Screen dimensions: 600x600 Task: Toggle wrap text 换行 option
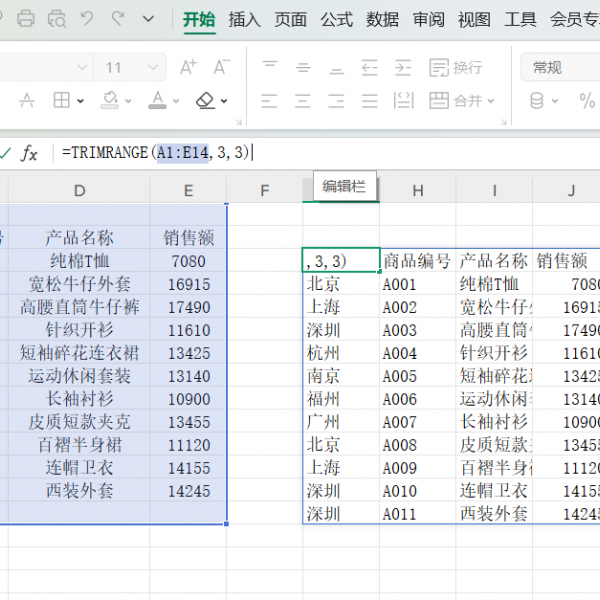(x=456, y=68)
